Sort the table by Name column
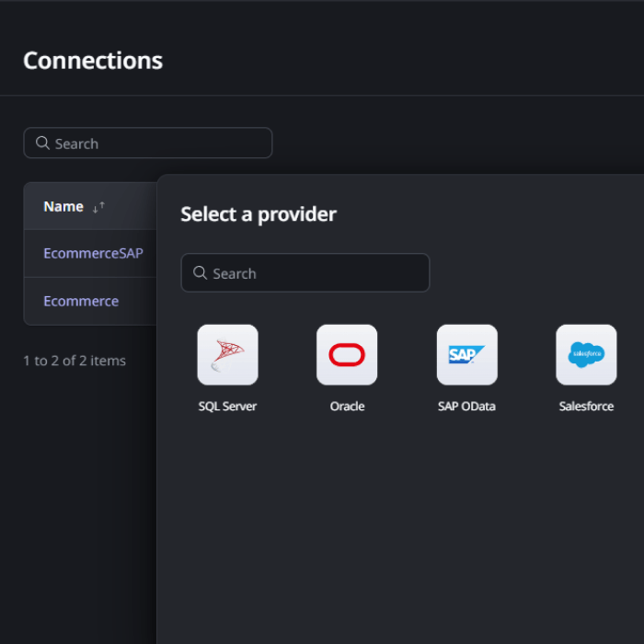Viewport: 644px width, 644px height. coord(98,207)
